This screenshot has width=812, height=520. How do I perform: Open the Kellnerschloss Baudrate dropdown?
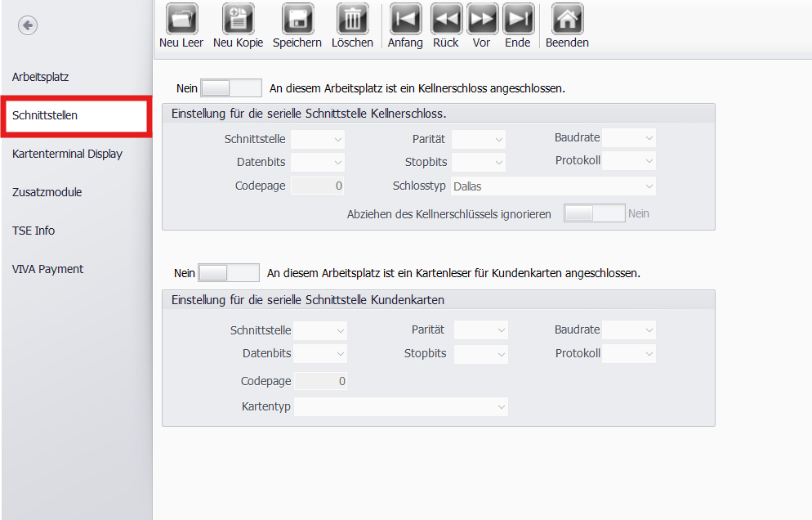[x=628, y=138]
